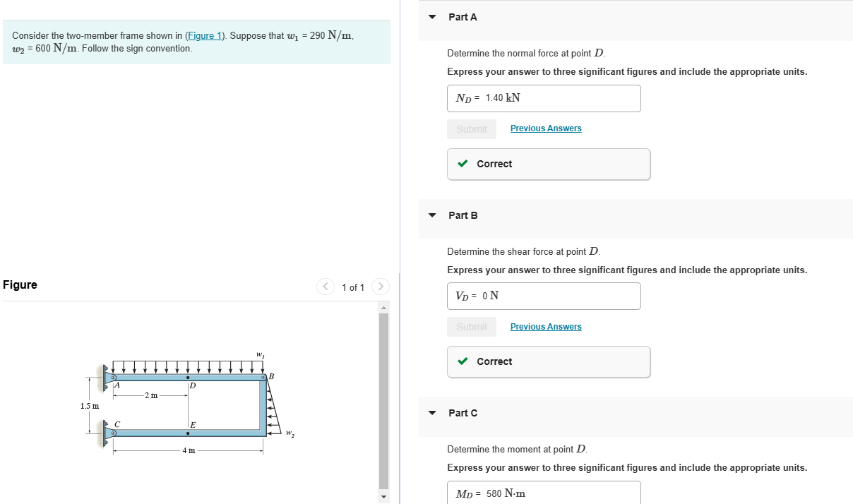The height and width of the screenshot is (504, 853).
Task: Click the left arrow in figure navigation
Action: [x=326, y=287]
